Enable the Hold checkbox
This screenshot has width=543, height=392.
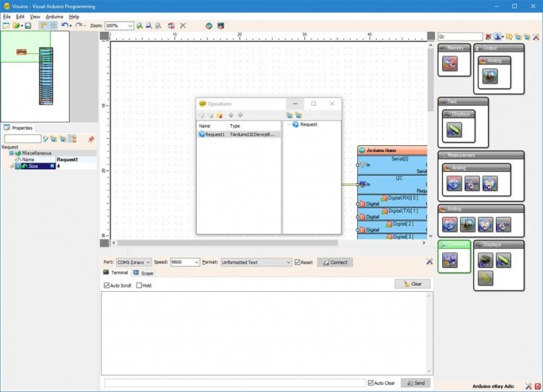pyautogui.click(x=139, y=285)
